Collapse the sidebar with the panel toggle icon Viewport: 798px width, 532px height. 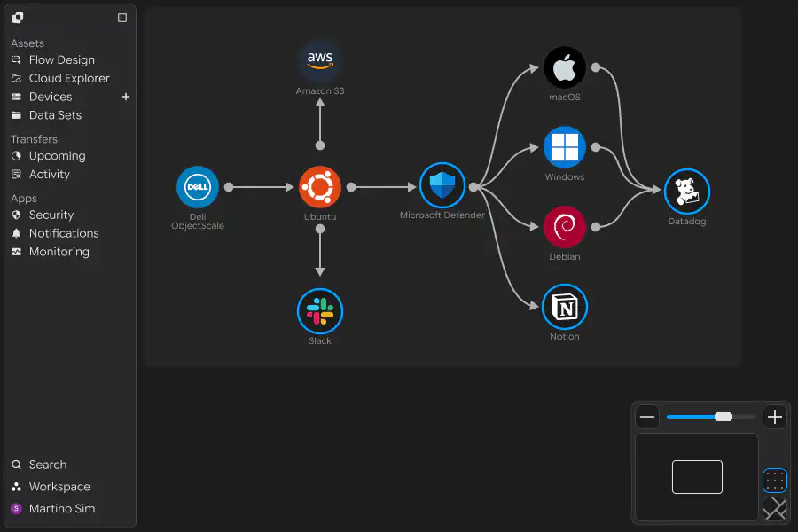point(122,18)
